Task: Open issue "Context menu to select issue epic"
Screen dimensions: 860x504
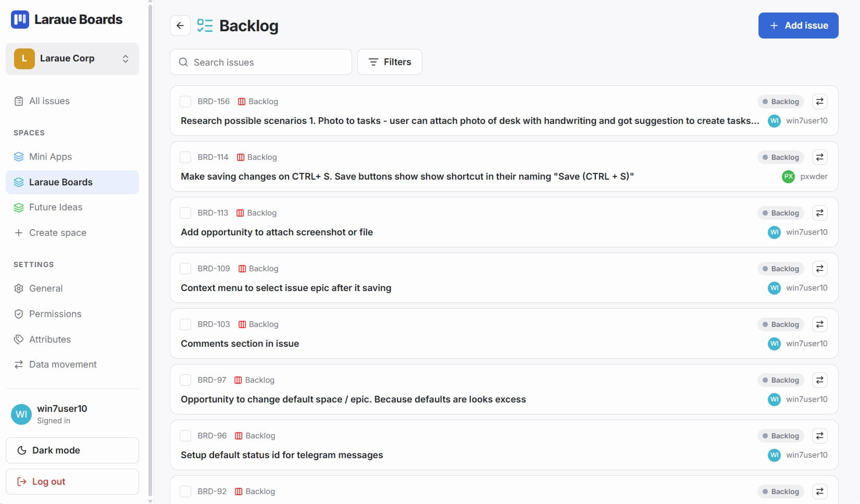Action: (x=286, y=288)
